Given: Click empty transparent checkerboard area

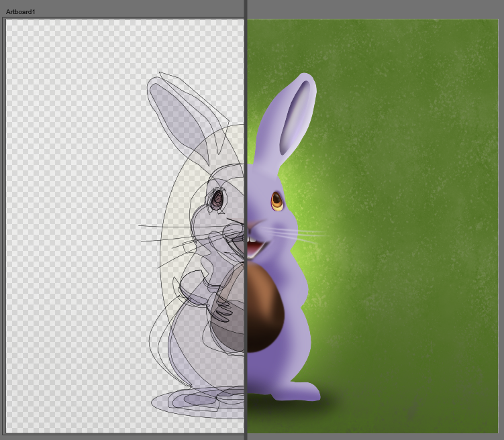Looking at the screenshot, I should [67, 201].
